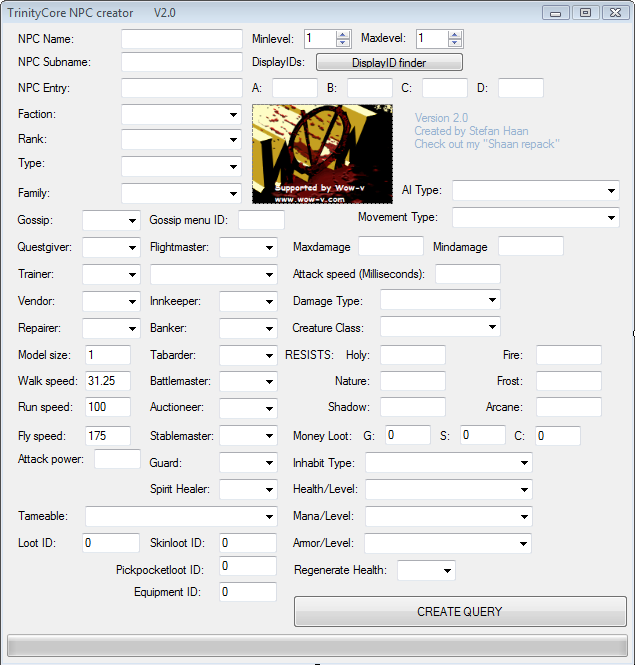Open the Damage Type dropdown
The image size is (636, 665).
(440, 300)
